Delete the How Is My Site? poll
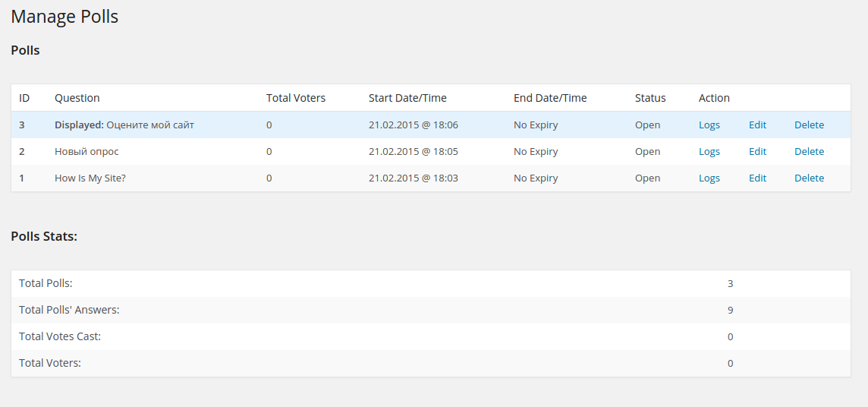This screenshot has width=868, height=407. (x=809, y=178)
